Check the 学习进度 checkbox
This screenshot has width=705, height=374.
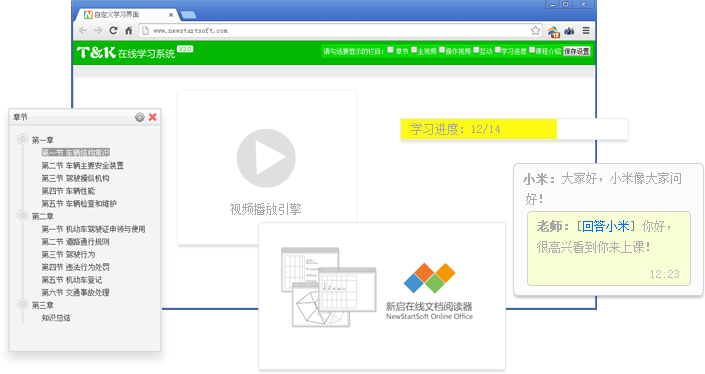(498, 50)
